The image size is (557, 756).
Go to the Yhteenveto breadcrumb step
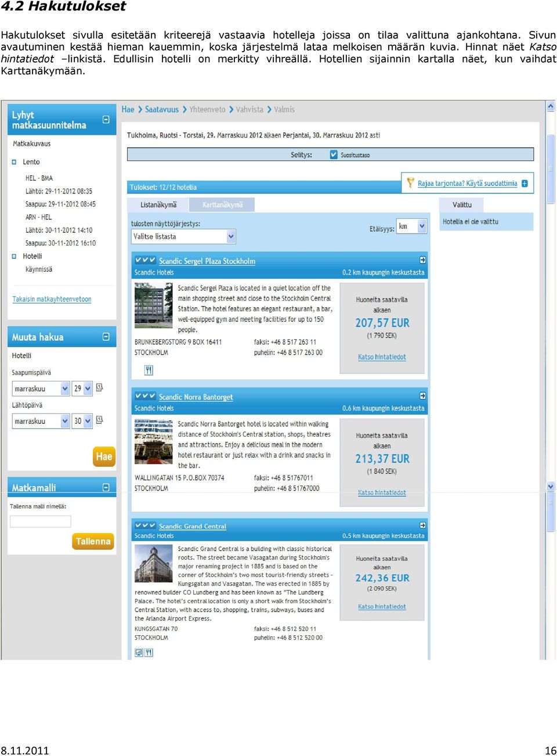tap(207, 109)
